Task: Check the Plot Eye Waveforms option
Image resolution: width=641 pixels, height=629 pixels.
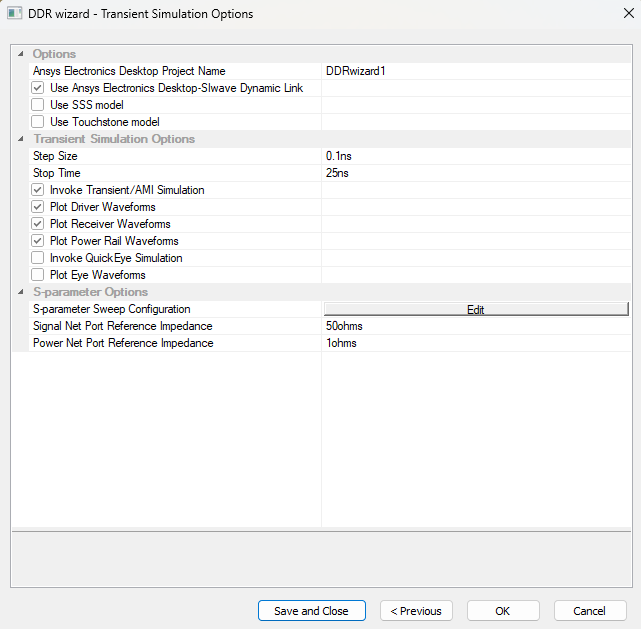Action: (38, 275)
